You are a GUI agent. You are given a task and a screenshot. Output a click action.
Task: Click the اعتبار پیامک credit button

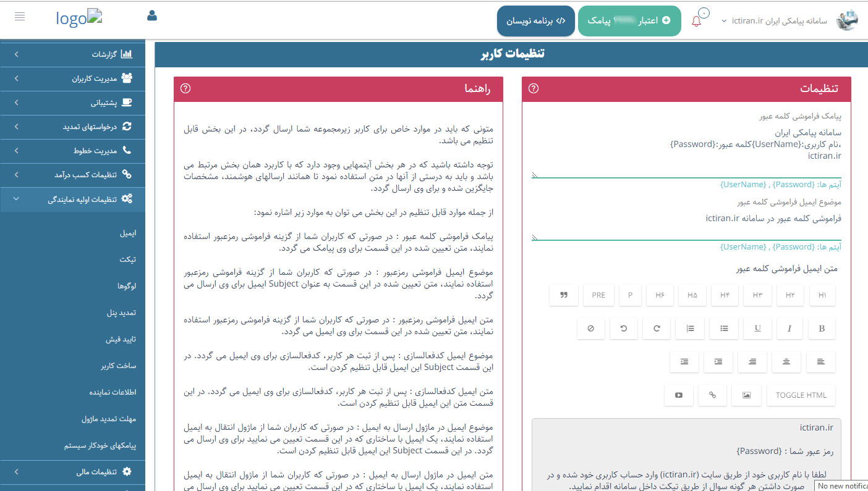[x=629, y=20]
